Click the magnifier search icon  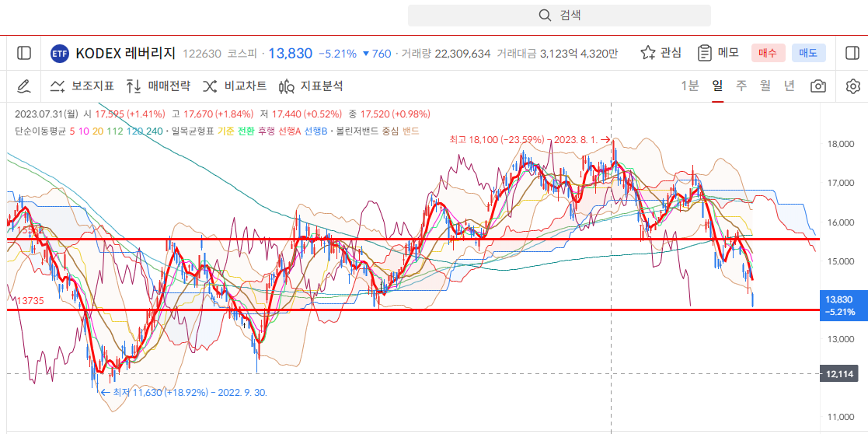(545, 16)
